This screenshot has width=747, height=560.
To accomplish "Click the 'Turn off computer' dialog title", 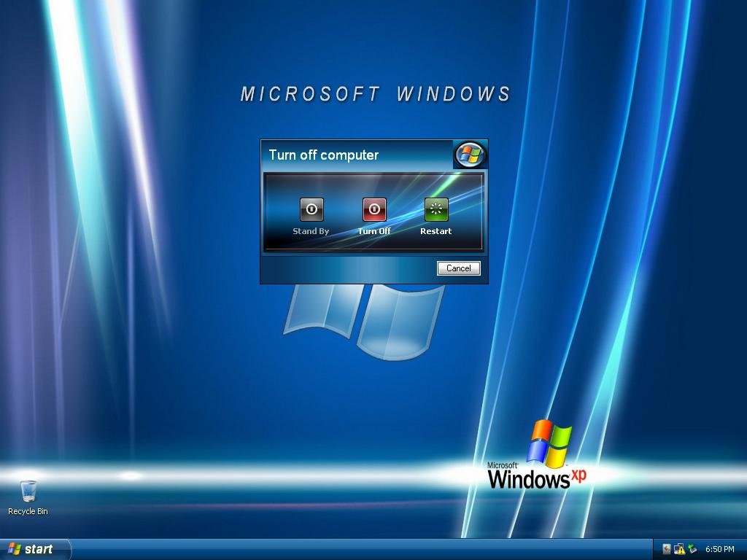I will [323, 155].
